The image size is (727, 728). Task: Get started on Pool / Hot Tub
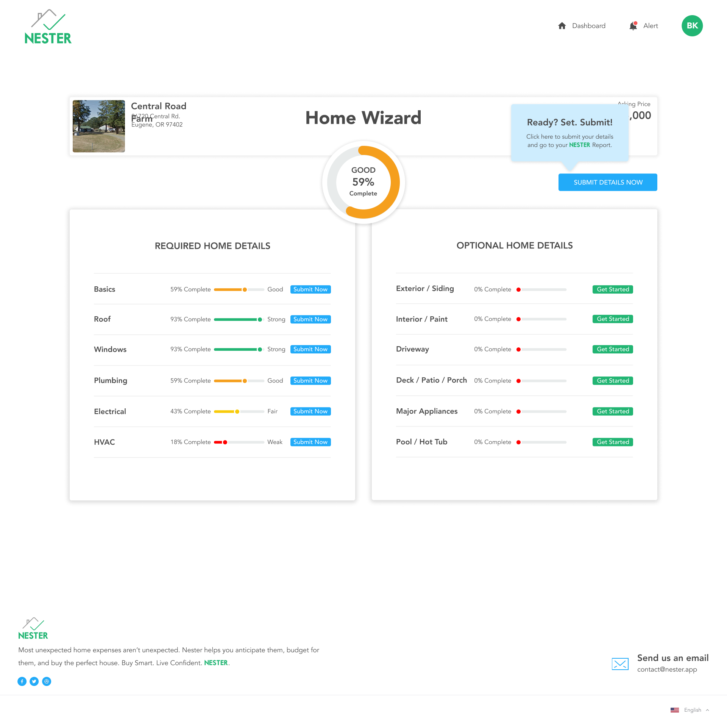click(613, 442)
